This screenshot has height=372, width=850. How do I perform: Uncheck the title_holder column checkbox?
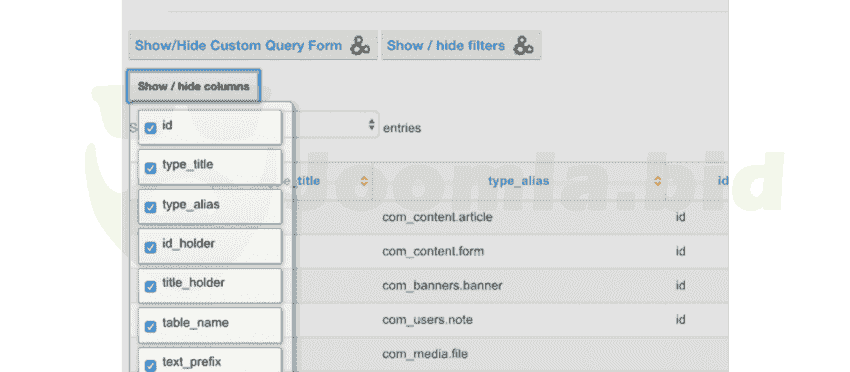[150, 286]
